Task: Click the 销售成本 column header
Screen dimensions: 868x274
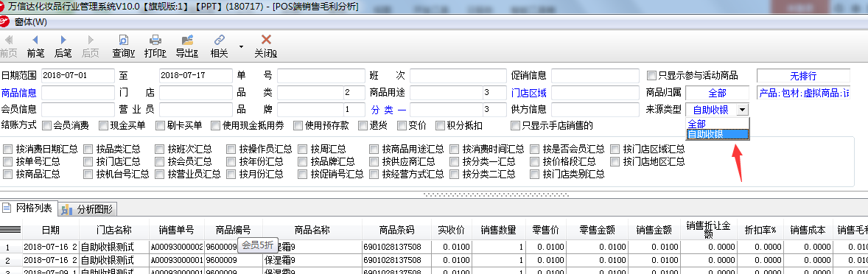Action: point(808,230)
